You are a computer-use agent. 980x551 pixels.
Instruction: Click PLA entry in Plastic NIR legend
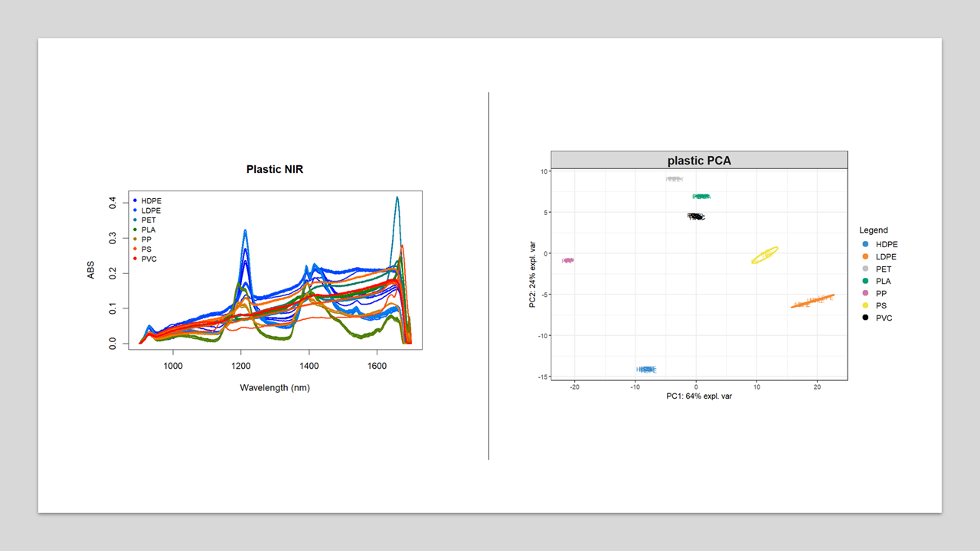[144, 230]
